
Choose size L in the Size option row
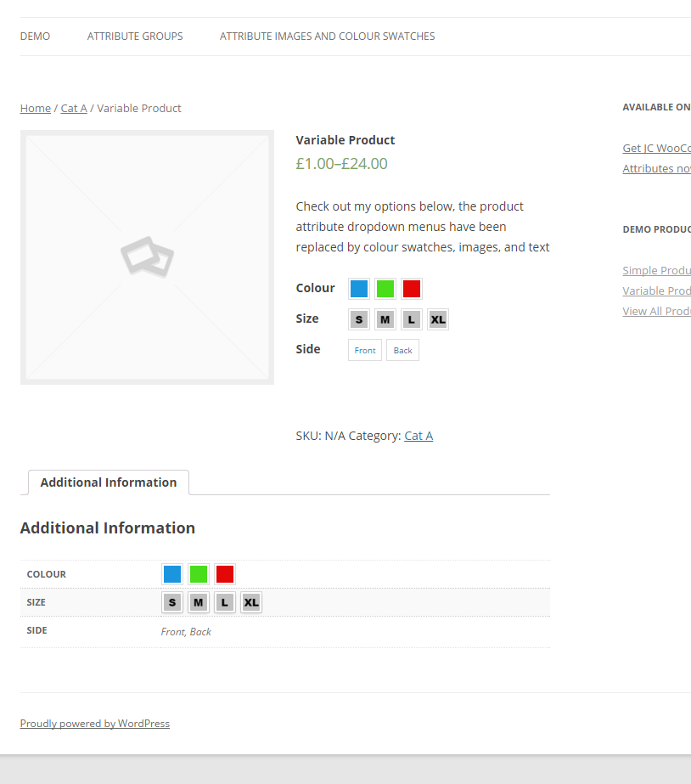(412, 319)
